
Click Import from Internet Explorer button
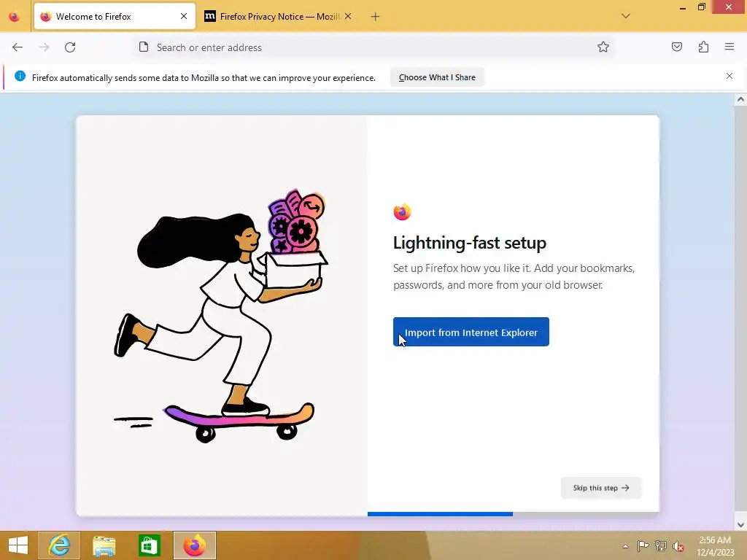pos(471,332)
